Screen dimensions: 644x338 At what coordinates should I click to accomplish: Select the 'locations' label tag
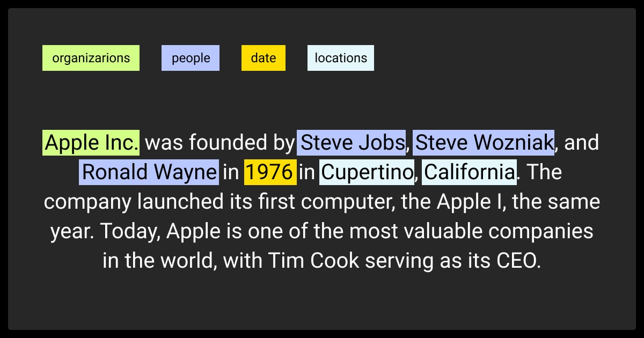pos(341,58)
